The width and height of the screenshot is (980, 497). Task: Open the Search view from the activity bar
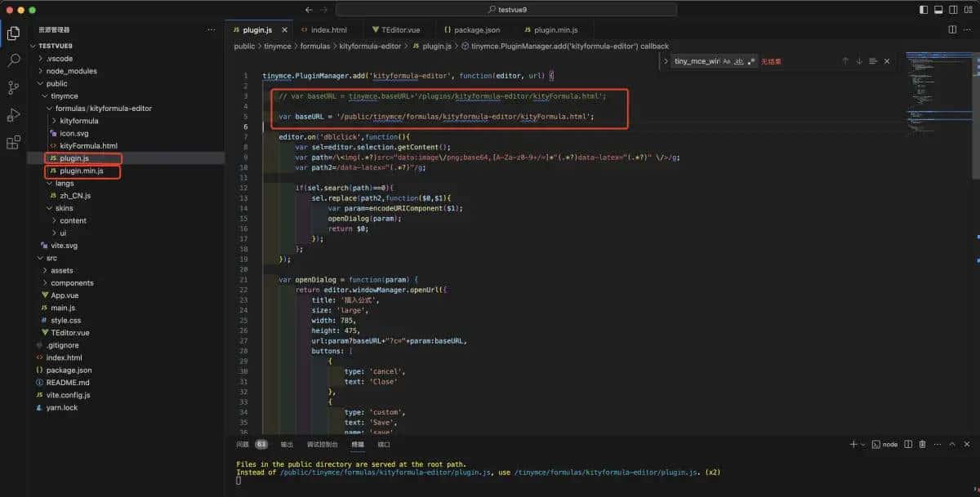[x=13, y=60]
